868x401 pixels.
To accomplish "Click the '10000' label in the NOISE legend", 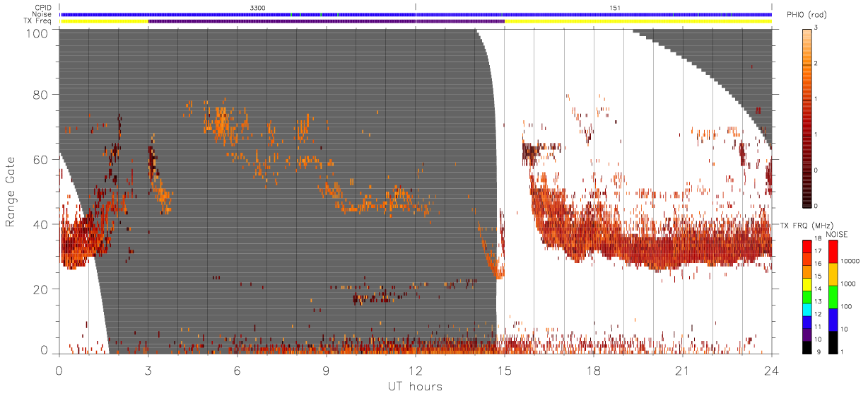I will (x=850, y=262).
